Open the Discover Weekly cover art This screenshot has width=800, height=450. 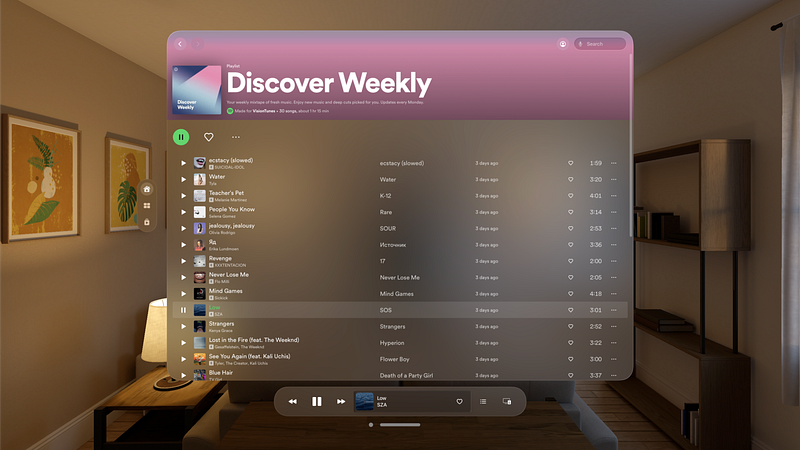196,90
